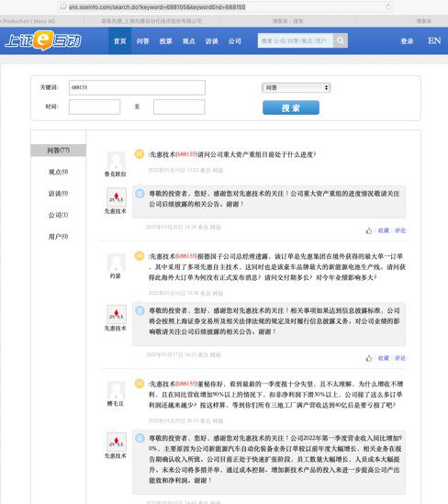
Task: Click username below third question avatar
Action: [115, 403]
